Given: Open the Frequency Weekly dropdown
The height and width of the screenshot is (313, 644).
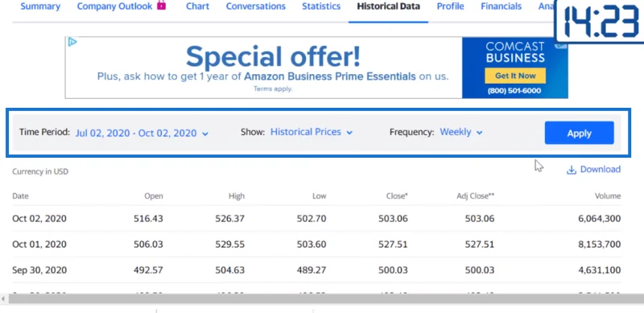Looking at the screenshot, I should point(460,132).
